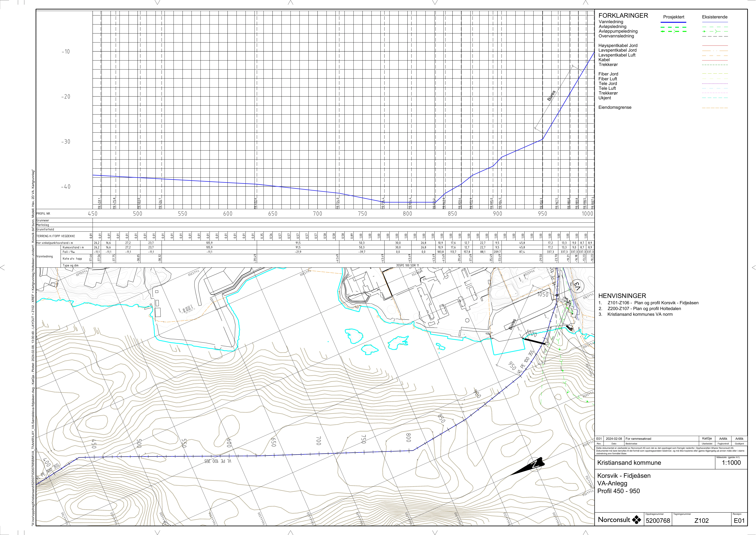756x535 pixels.
Task: Select the Overvannsledning legend label
Action: point(616,36)
